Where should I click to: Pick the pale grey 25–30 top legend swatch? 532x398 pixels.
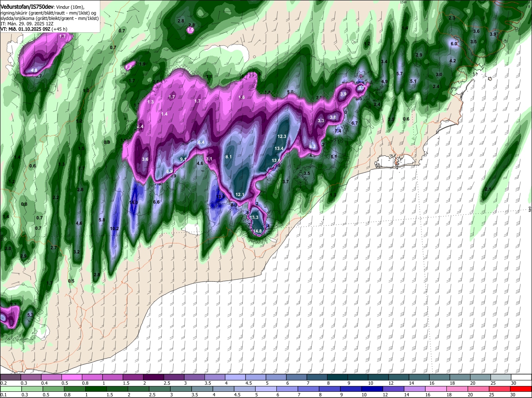pos(501,377)
